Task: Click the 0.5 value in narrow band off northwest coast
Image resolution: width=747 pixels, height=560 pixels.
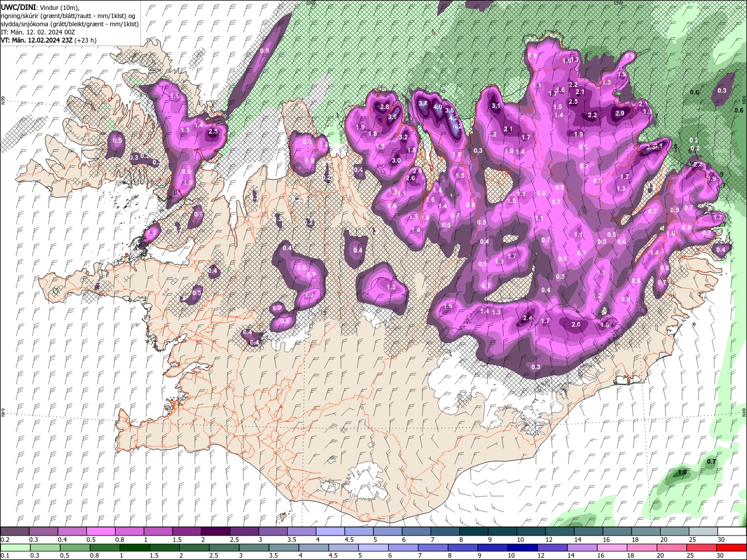Action: [x=264, y=51]
